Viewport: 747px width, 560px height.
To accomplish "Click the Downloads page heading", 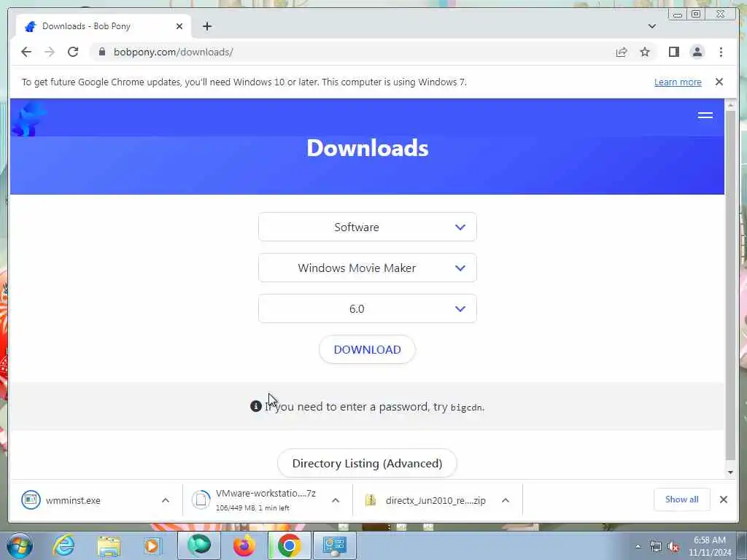I will 368,148.
